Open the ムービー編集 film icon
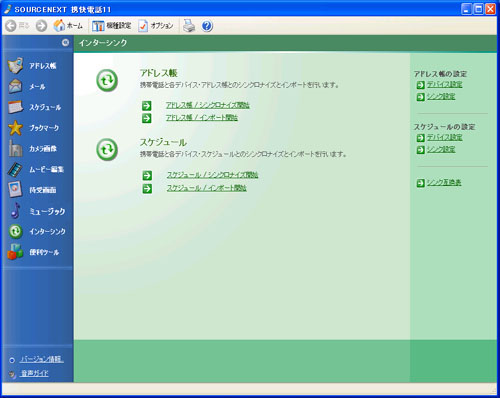 pyautogui.click(x=15, y=169)
